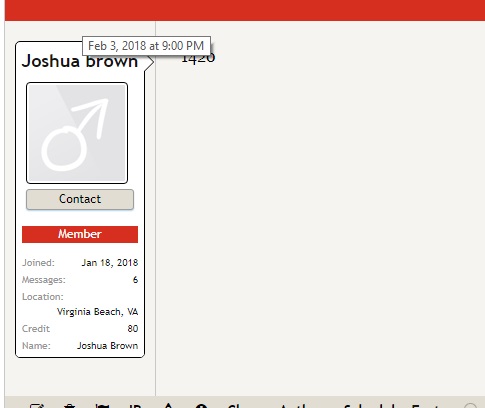Open the Joshua brown username heading
This screenshot has width=485, height=408.
pos(80,61)
